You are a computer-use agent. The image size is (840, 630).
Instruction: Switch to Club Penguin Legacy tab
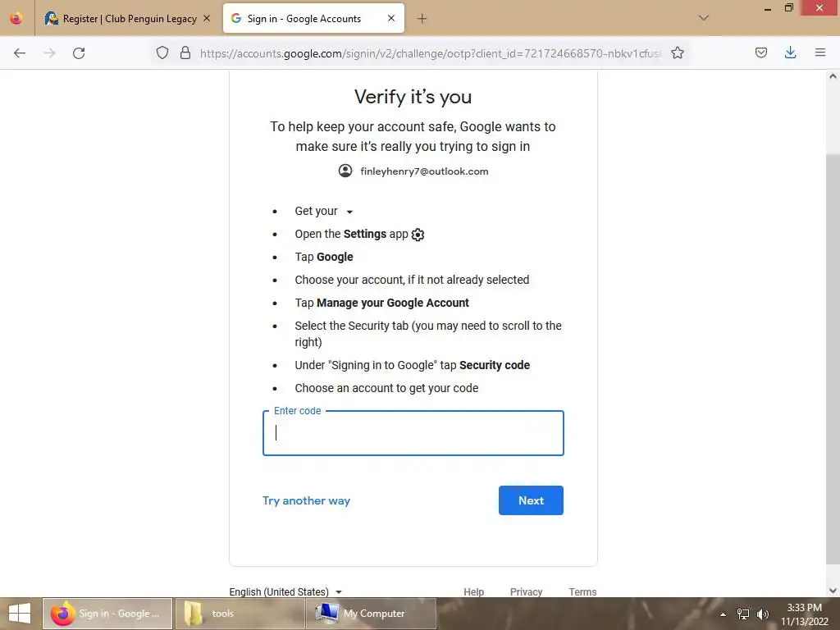(129, 19)
